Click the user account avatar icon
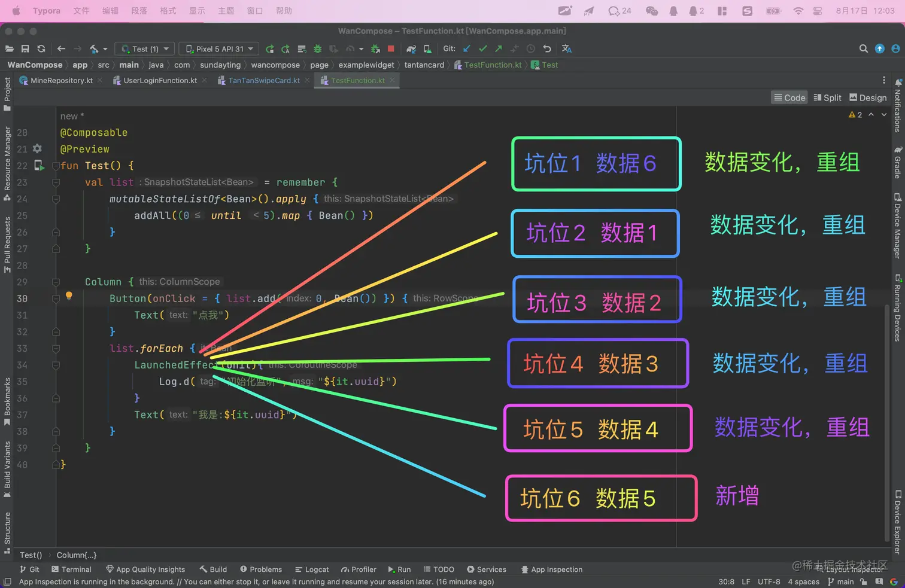The width and height of the screenshot is (905, 588). point(895,49)
